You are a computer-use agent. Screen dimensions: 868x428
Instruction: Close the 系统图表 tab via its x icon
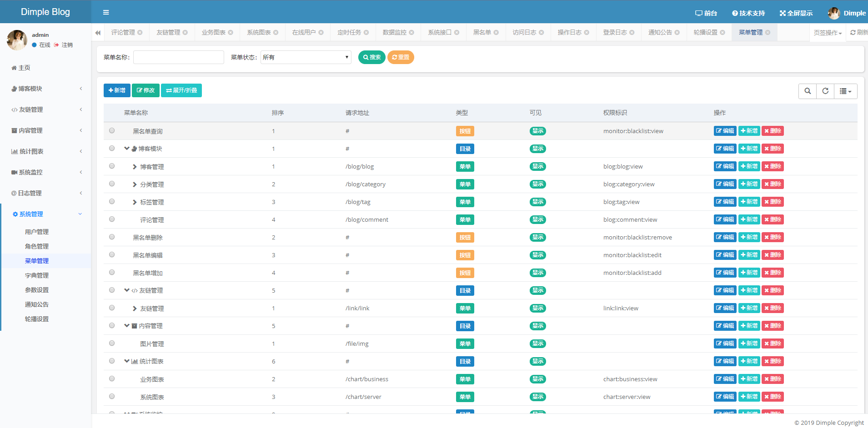pyautogui.click(x=276, y=32)
